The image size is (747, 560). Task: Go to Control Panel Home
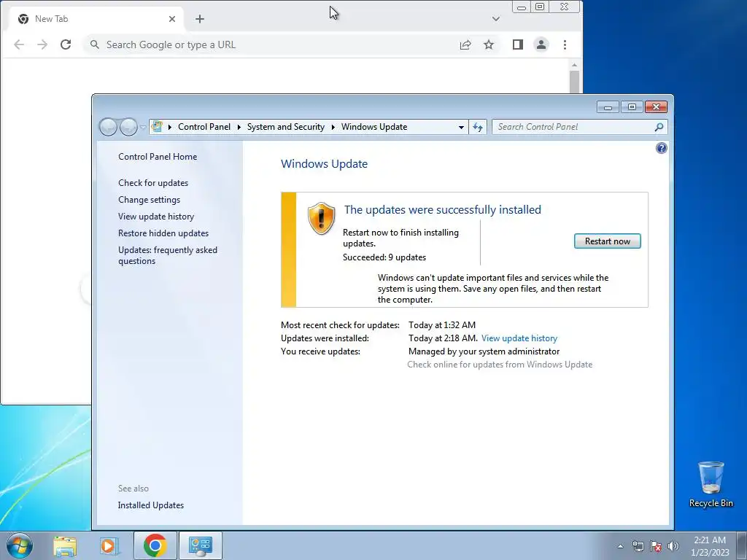[158, 157]
